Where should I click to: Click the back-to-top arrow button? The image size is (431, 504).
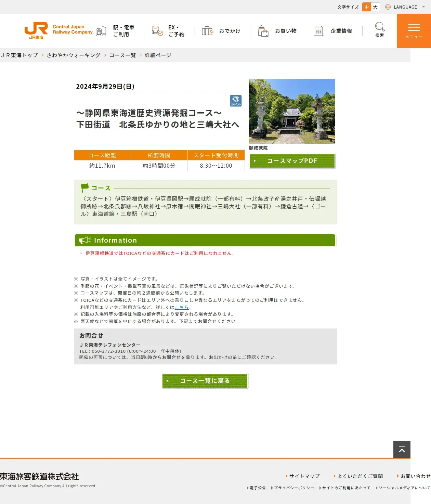tap(402, 449)
